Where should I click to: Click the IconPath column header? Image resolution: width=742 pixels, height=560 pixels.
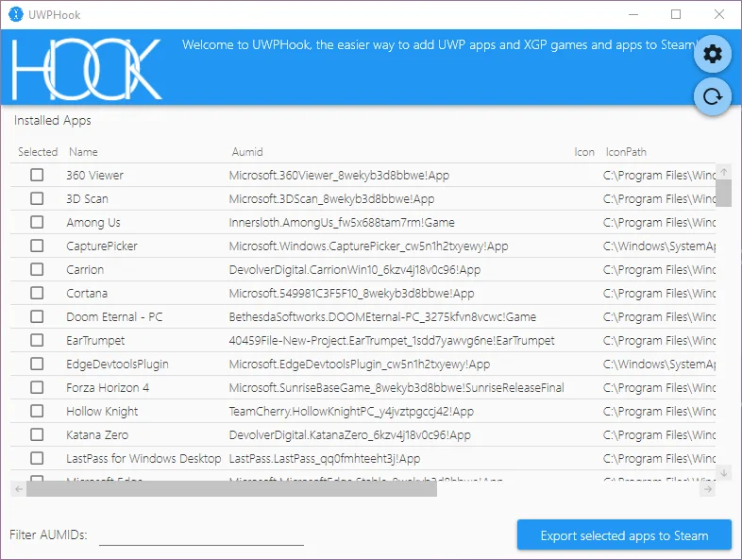[x=626, y=152]
